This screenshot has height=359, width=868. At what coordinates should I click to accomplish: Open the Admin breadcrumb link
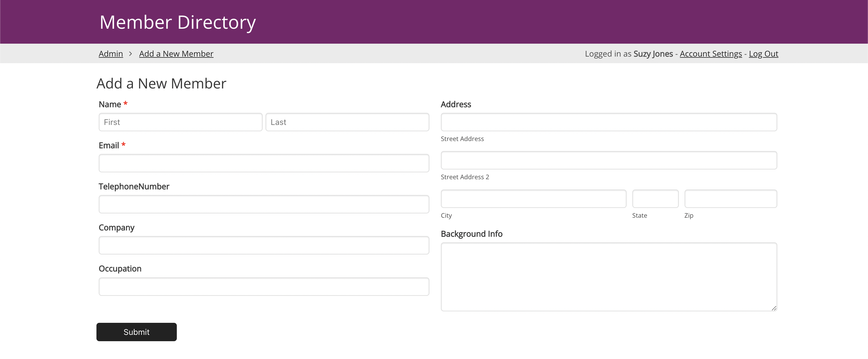(x=111, y=54)
